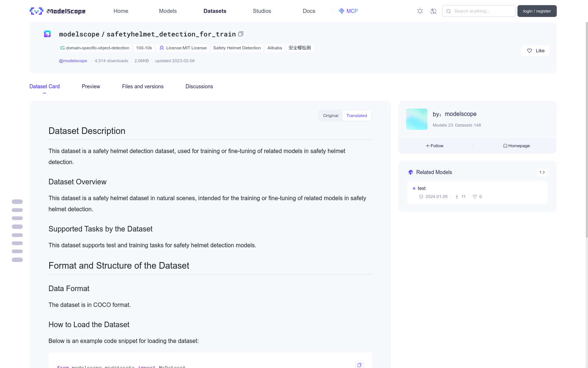Open the Models nav item
Viewport: 588px width, 368px height.
click(x=168, y=11)
